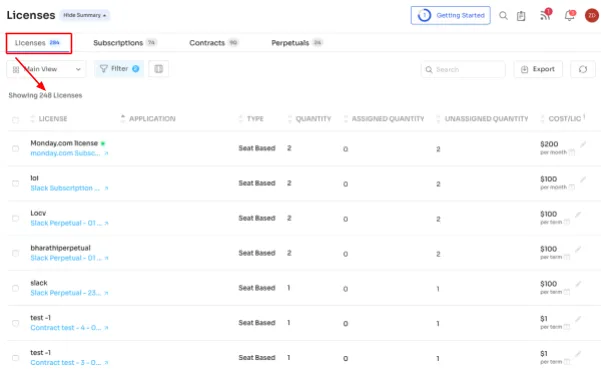Image resolution: width=601 pixels, height=369 pixels.
Task: Sort by TYPE column arrows
Action: [241, 119]
